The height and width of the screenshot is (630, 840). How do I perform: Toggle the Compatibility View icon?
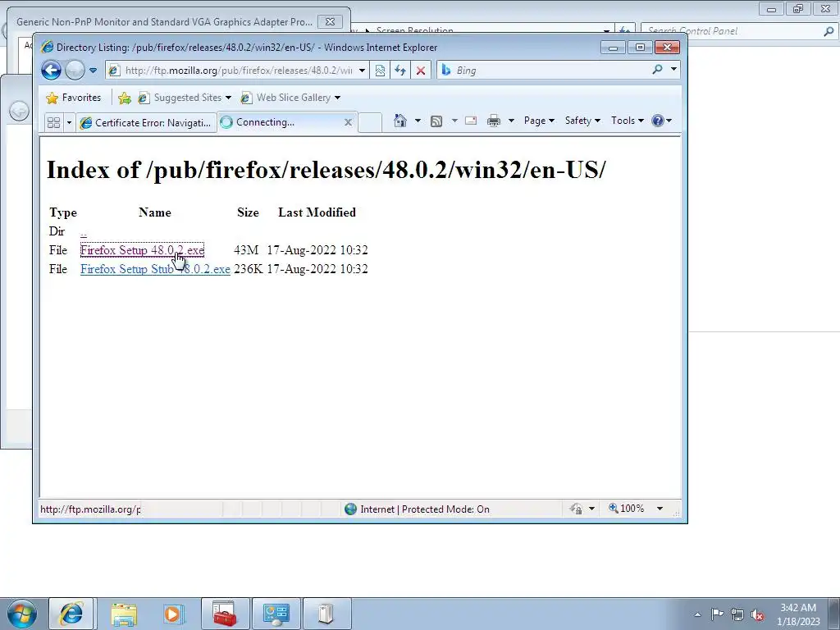[380, 71]
